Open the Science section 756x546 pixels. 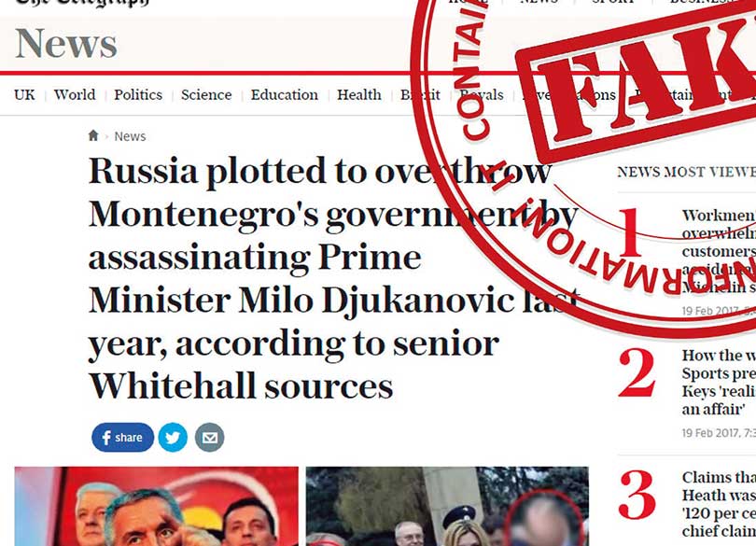point(206,95)
